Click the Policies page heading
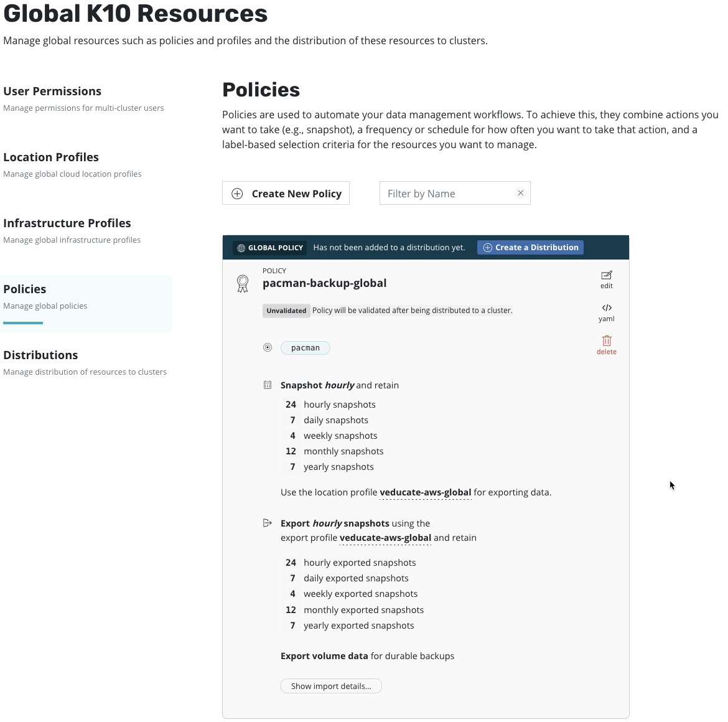 261,90
